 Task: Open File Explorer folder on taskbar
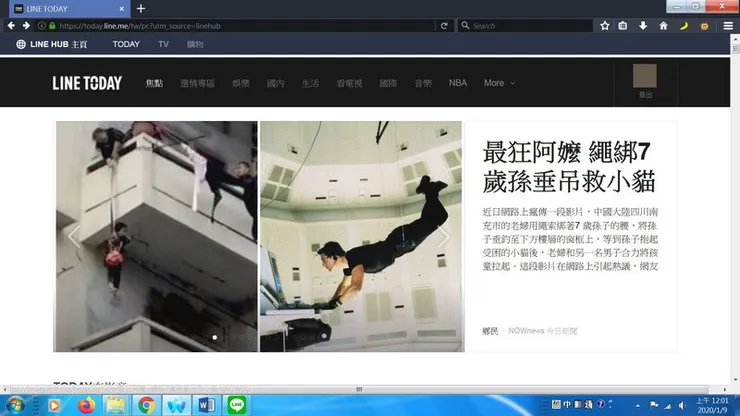116,405
